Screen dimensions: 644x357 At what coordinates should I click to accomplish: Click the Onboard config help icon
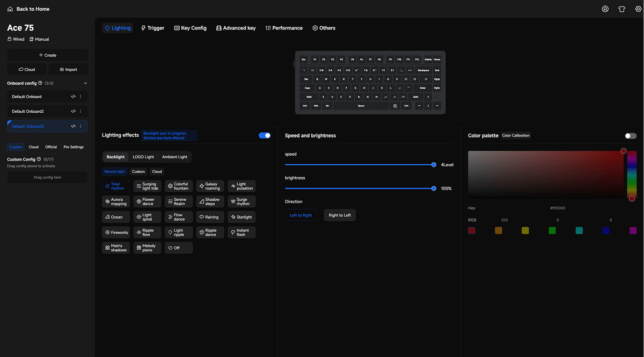[40, 83]
